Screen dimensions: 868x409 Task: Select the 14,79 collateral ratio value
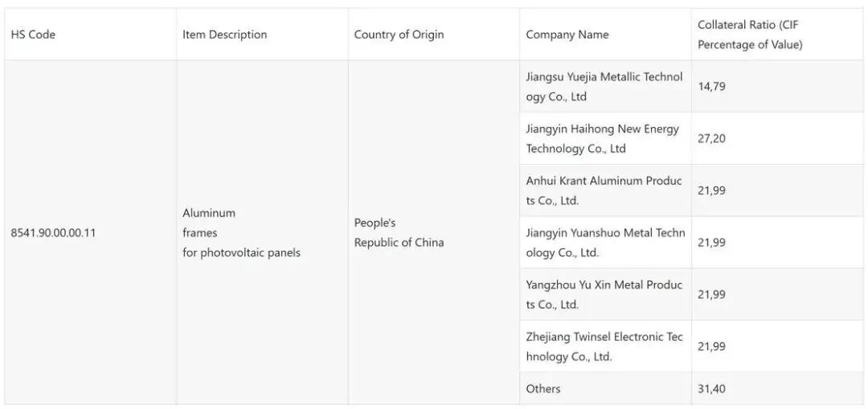(x=711, y=87)
